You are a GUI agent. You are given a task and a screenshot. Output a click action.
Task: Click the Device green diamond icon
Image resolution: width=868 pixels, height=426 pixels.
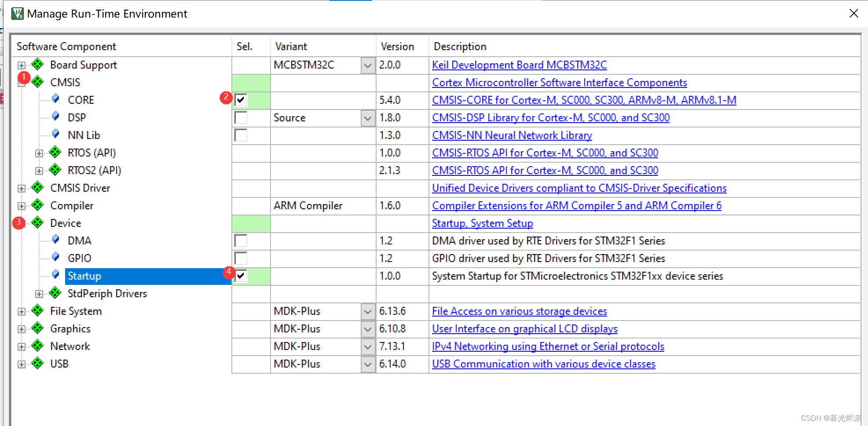(38, 223)
